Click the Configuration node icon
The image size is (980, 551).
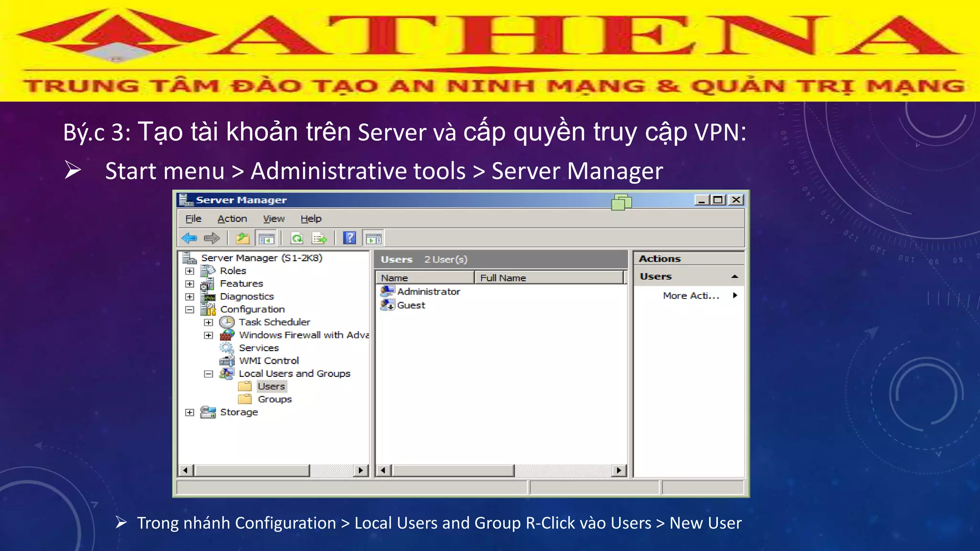pyautogui.click(x=208, y=309)
